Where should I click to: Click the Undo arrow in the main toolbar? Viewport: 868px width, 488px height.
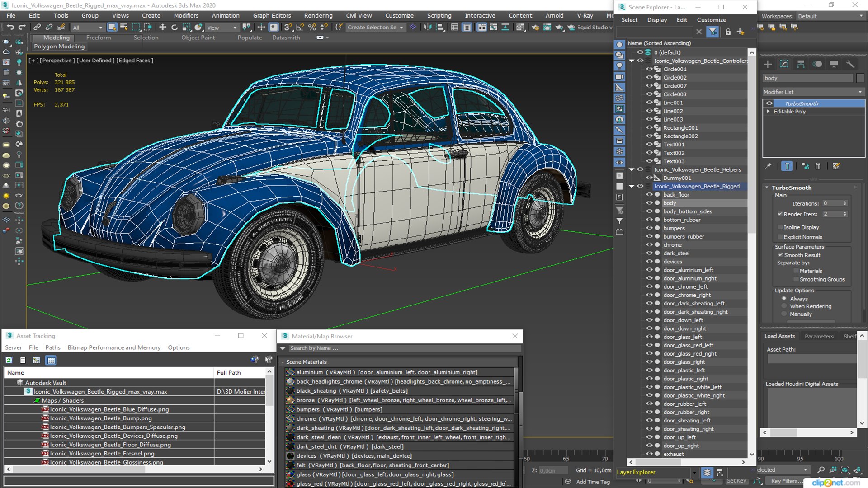(x=10, y=28)
